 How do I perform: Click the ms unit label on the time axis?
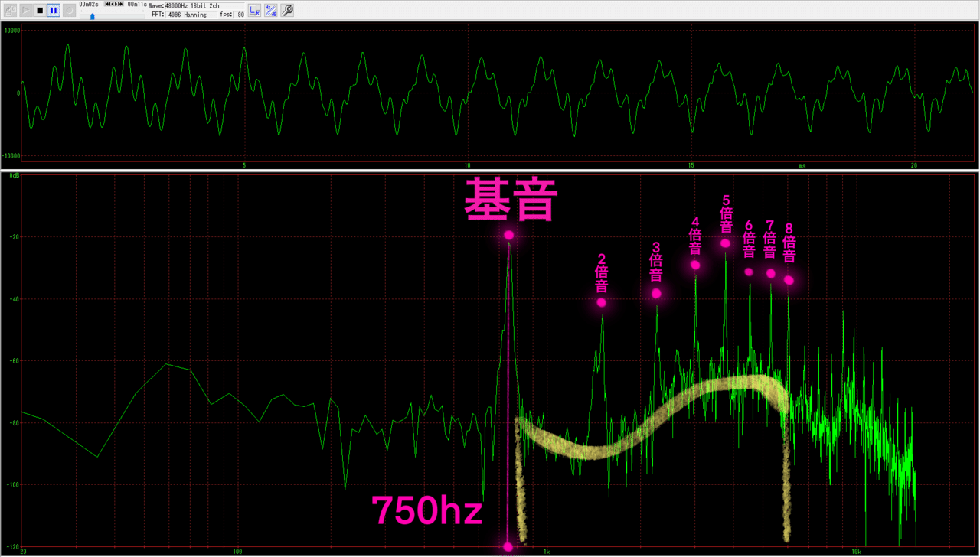[802, 165]
